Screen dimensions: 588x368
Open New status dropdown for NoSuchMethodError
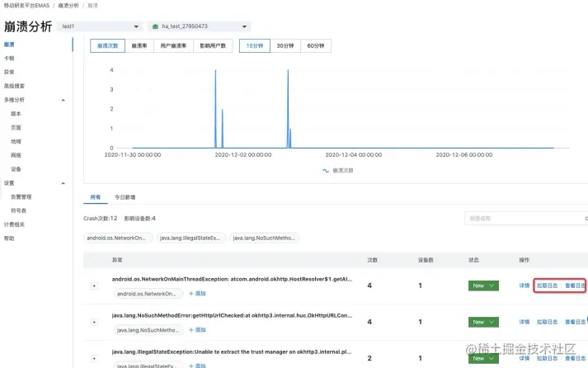[x=483, y=322]
